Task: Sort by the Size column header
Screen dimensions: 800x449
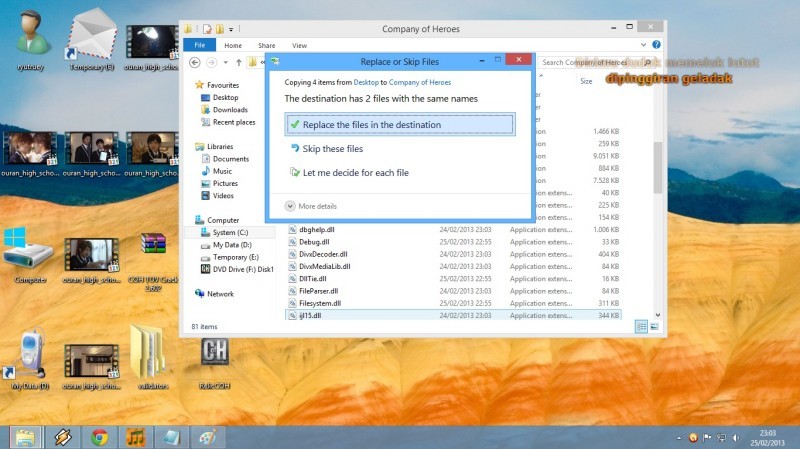Action: coord(586,81)
